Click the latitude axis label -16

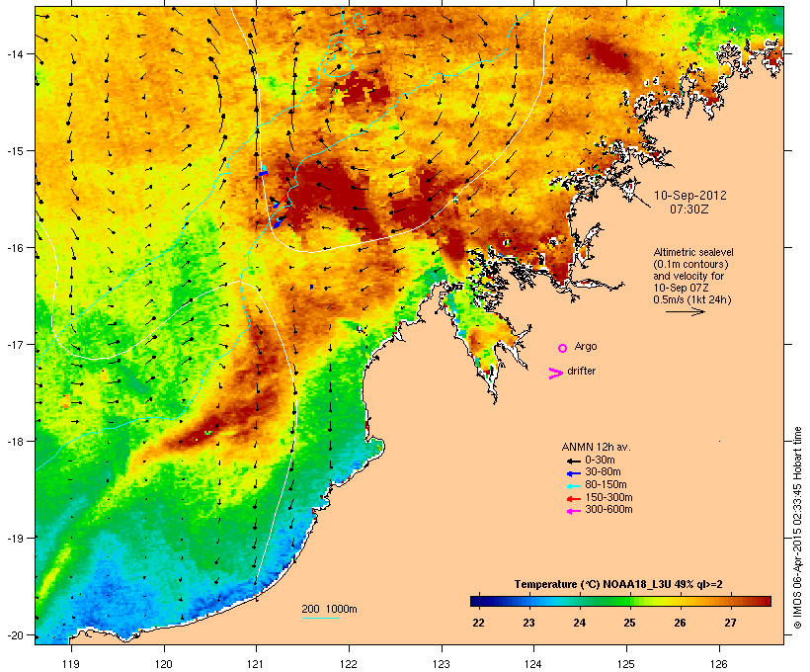15,248
